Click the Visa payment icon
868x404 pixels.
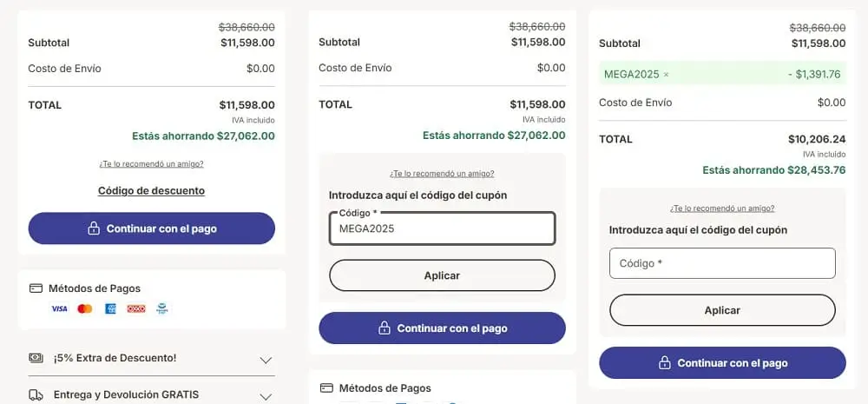pyautogui.click(x=59, y=308)
